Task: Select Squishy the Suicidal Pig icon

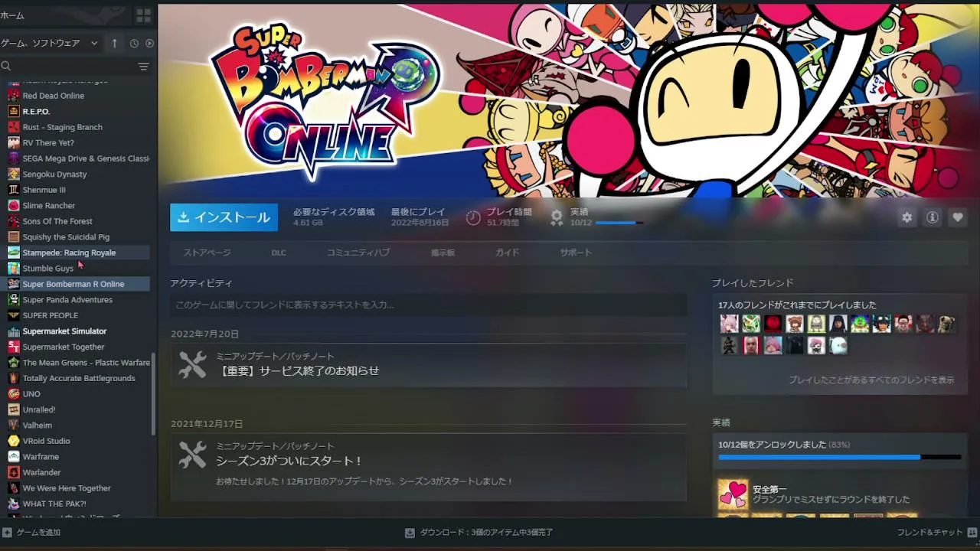Action: click(13, 237)
